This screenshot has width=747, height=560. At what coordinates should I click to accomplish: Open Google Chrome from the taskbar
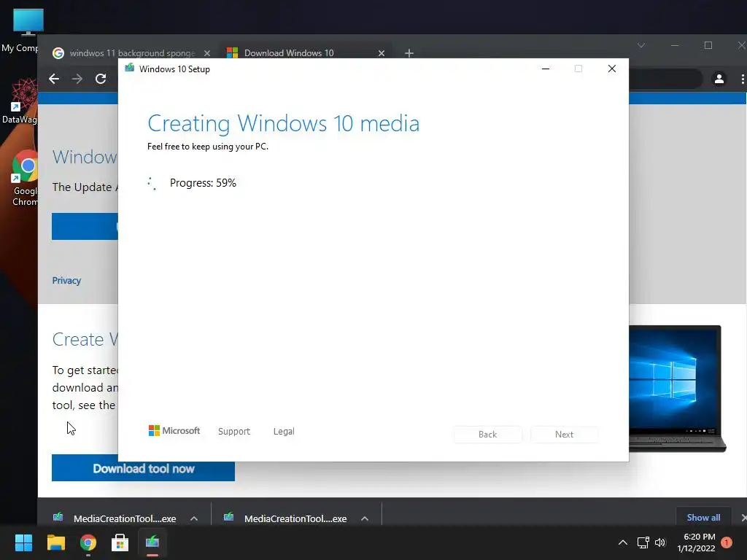[x=88, y=542]
